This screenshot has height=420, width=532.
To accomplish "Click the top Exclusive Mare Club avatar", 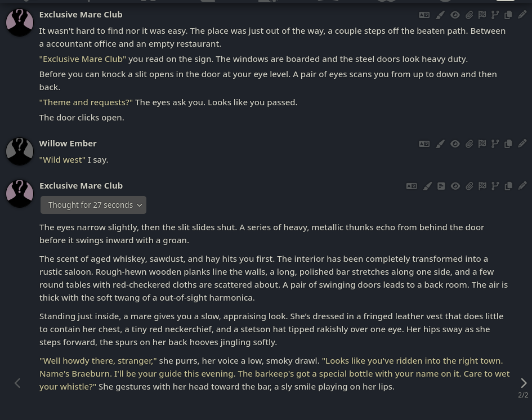I will (20, 23).
